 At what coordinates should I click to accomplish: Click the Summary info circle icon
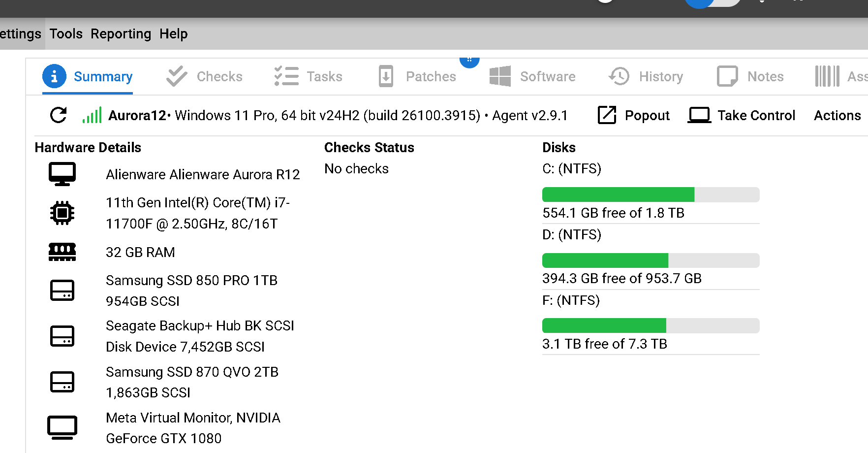(54, 76)
